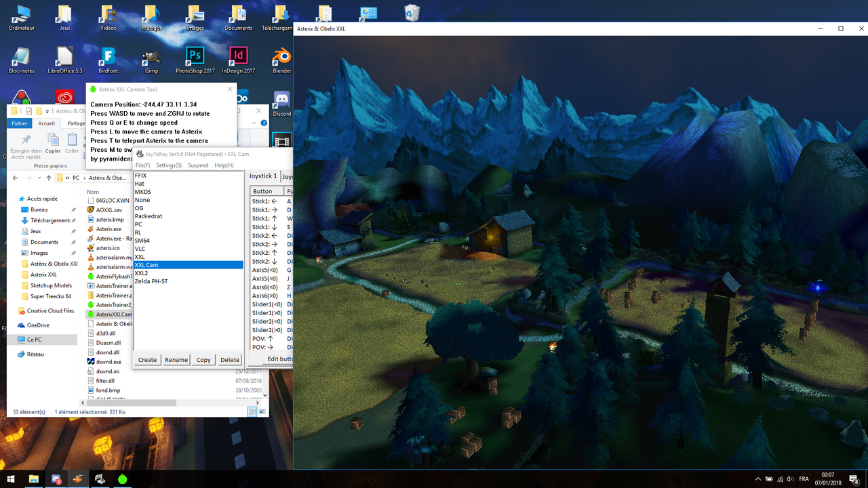Click the Rename profile button
Image resolution: width=868 pixels, height=488 pixels.
pyautogui.click(x=176, y=360)
